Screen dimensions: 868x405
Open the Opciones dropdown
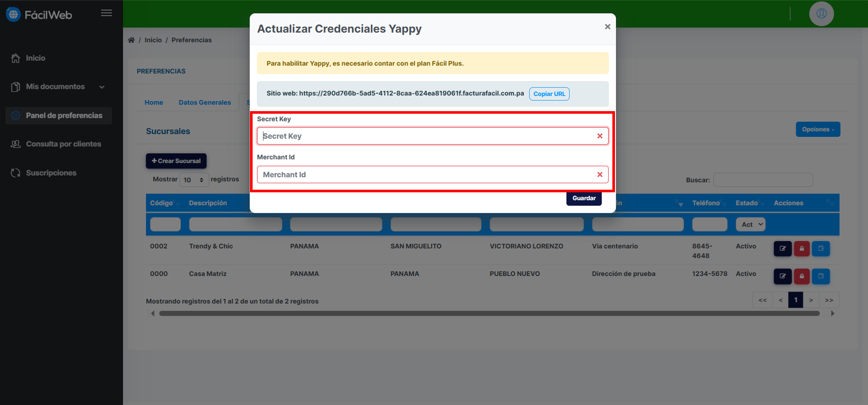tap(818, 129)
